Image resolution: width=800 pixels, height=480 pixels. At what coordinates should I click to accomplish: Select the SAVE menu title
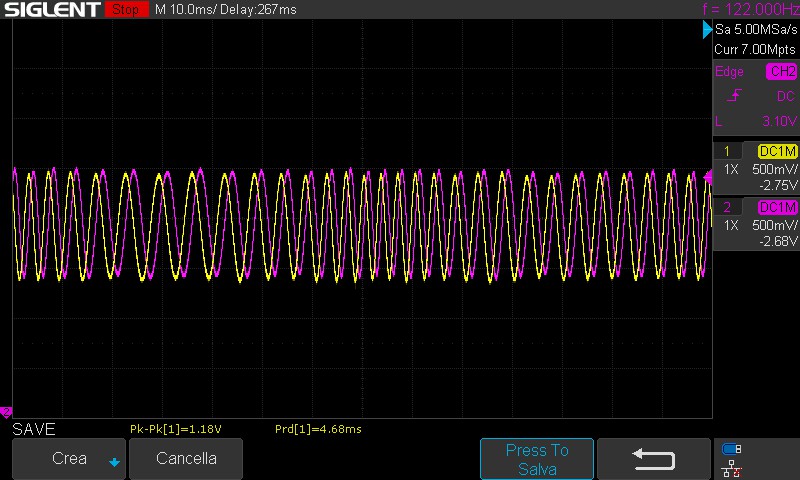coord(34,429)
